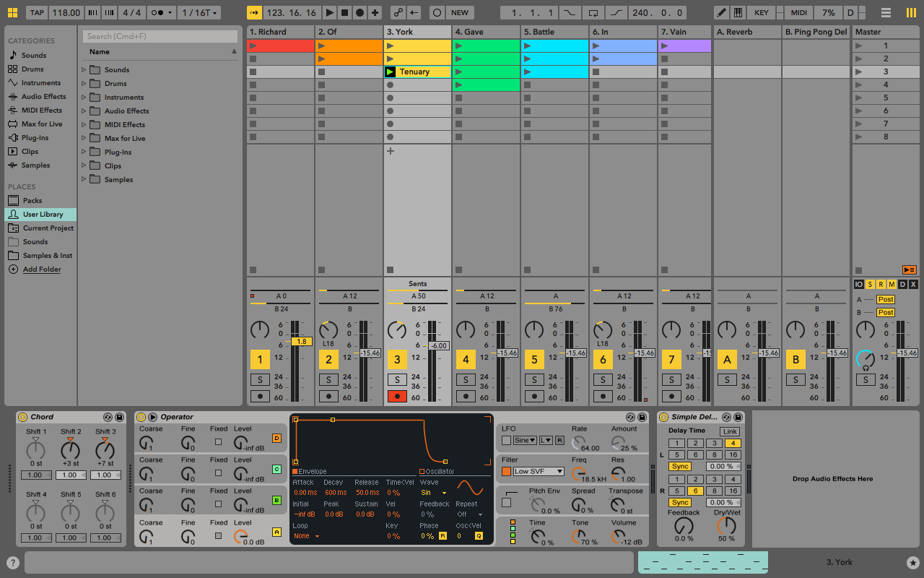Viewport: 924px width, 578px height.
Task: Select Audio Effects category in sidebar
Action: click(43, 97)
